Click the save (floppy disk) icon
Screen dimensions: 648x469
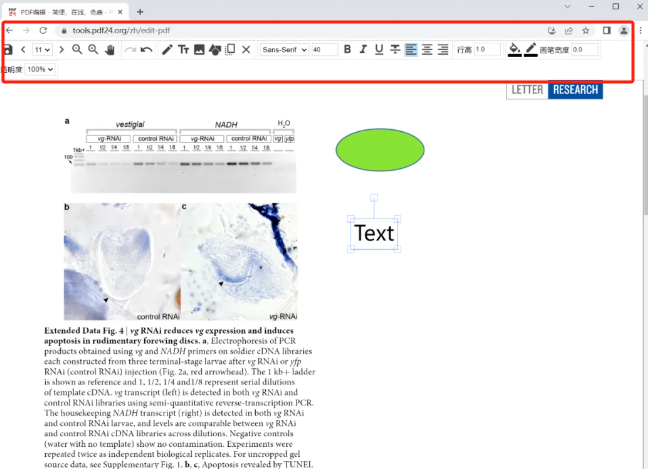pyautogui.click(x=8, y=50)
